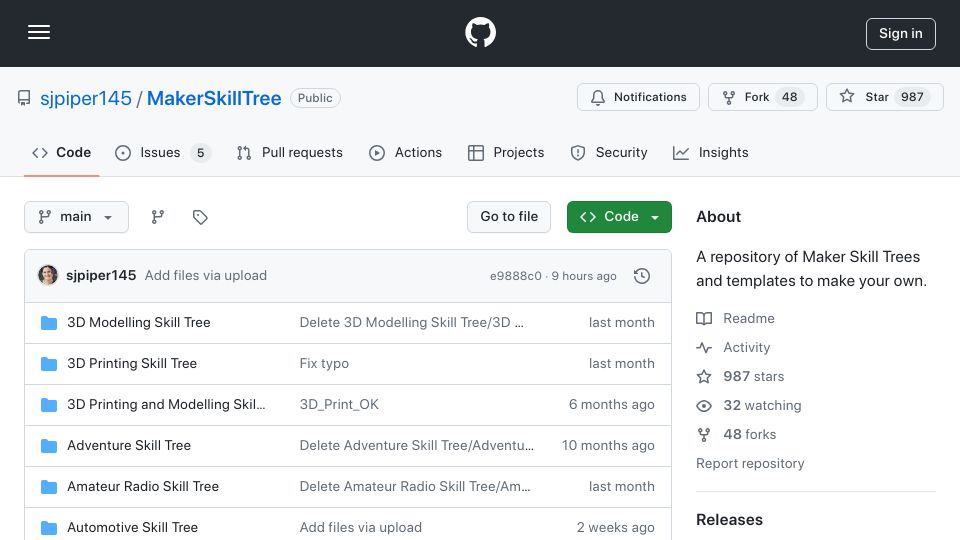Expand the green Code dropdown button
960x540 pixels.
coord(619,217)
